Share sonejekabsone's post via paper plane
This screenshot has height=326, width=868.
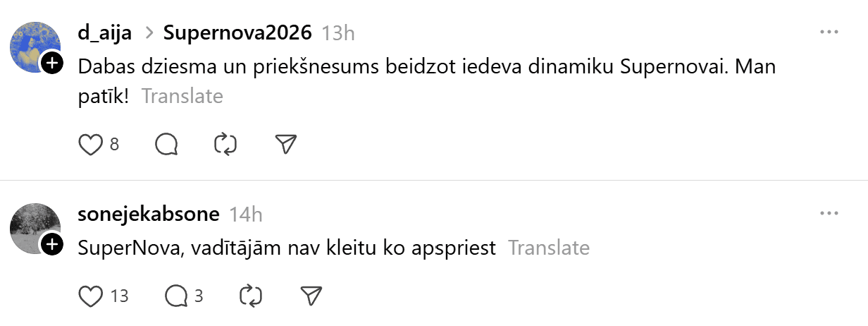click(x=311, y=296)
